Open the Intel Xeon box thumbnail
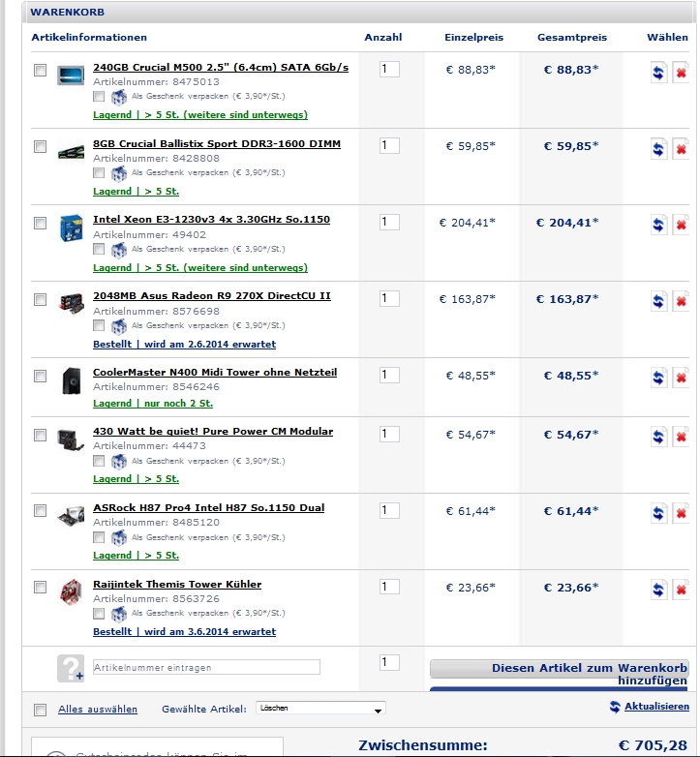700x757 pixels. click(x=71, y=227)
